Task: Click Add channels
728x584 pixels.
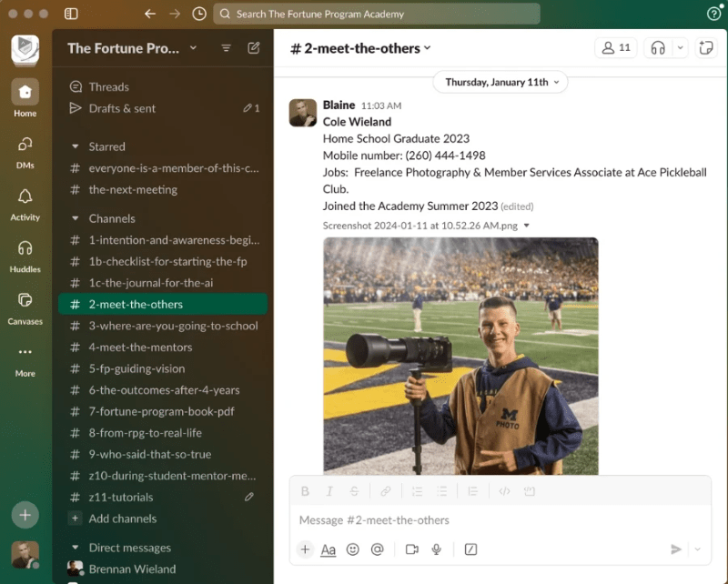Action: click(x=122, y=519)
